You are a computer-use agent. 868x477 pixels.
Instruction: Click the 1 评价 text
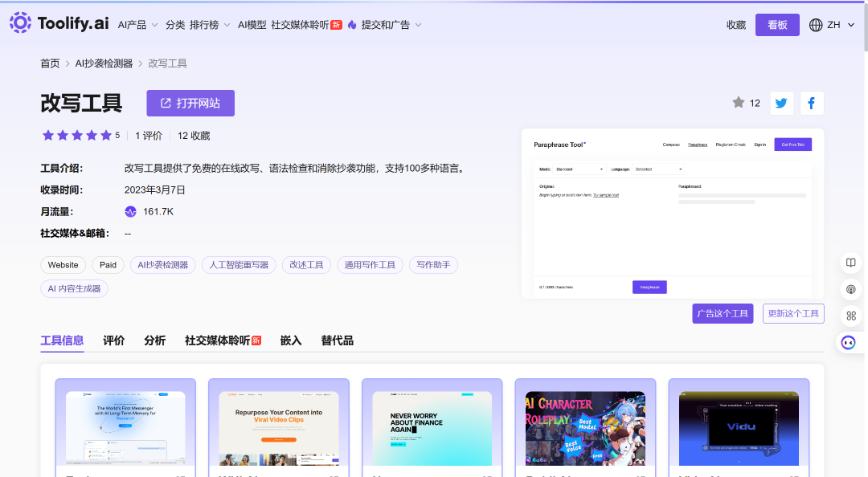pos(149,136)
